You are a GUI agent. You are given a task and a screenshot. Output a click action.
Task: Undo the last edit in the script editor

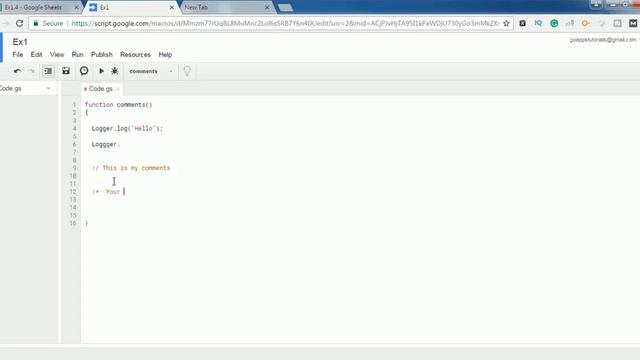click(x=17, y=71)
